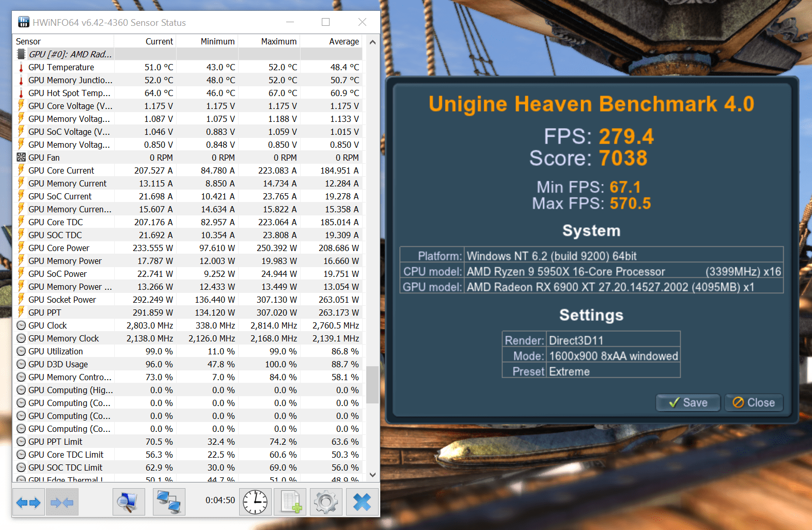This screenshot has width=812, height=530.
Task: Select the GPU Memory Current row label
Action: [68, 183]
